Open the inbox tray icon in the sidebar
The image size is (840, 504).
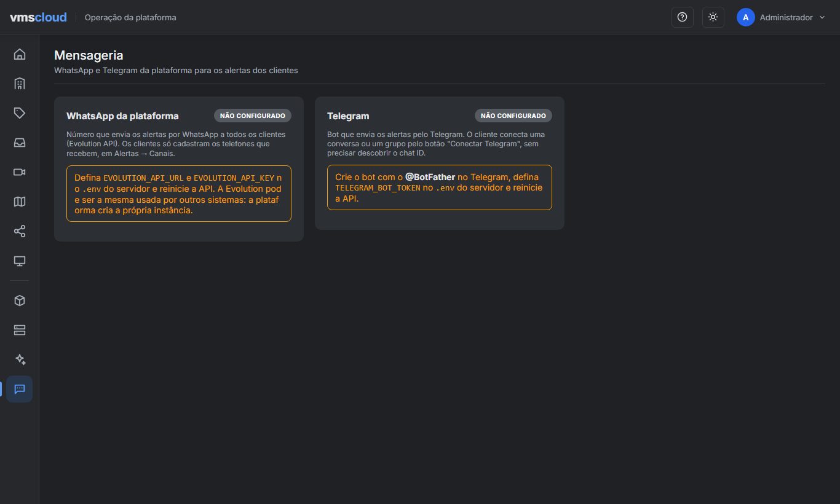[x=20, y=143]
